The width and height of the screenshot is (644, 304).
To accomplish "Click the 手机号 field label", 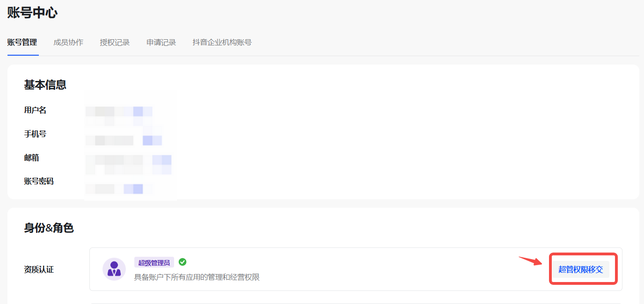I will pyautogui.click(x=35, y=134).
